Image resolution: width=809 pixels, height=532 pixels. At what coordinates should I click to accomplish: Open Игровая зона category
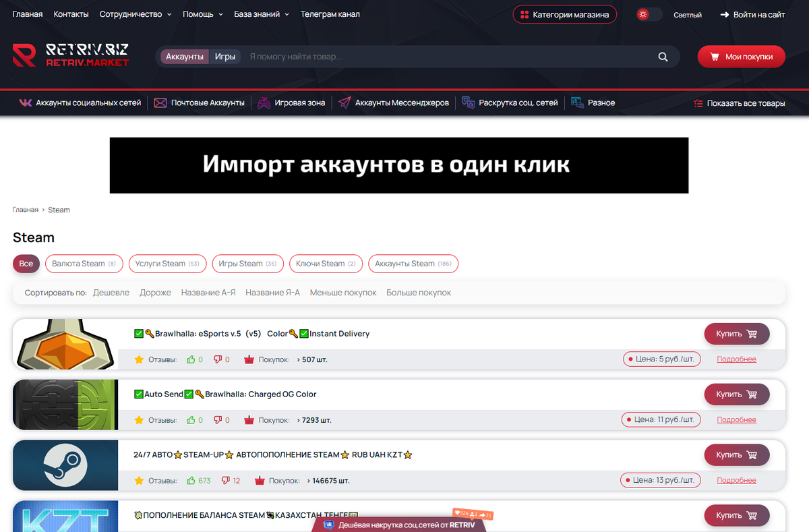tap(300, 103)
